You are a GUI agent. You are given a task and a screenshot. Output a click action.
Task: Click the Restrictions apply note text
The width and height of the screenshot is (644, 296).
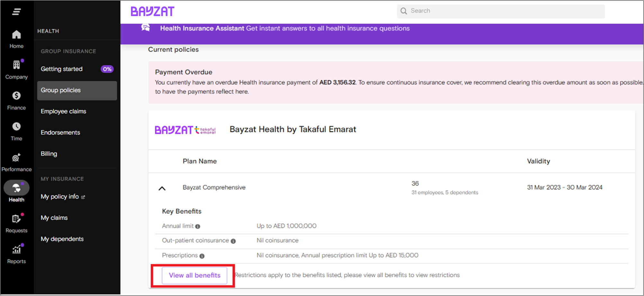click(347, 275)
